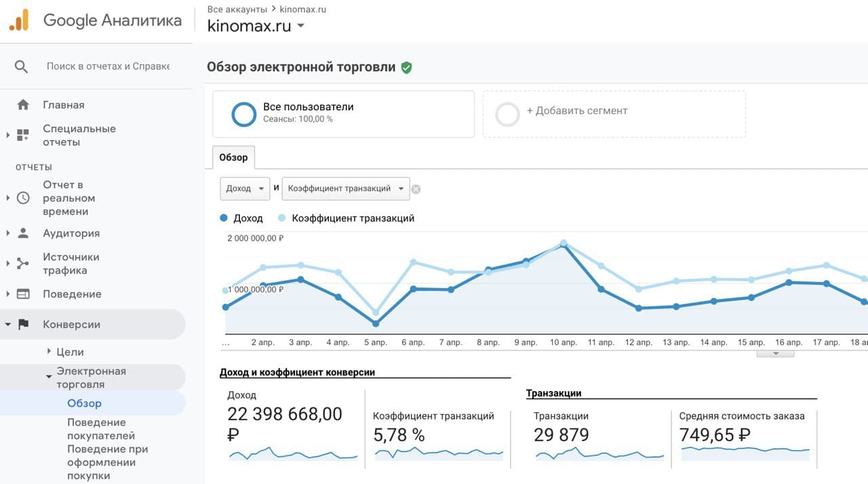The image size is (868, 484).
Task: Collapse the Электронная торговля submenu arrow
Action: pyautogui.click(x=49, y=377)
